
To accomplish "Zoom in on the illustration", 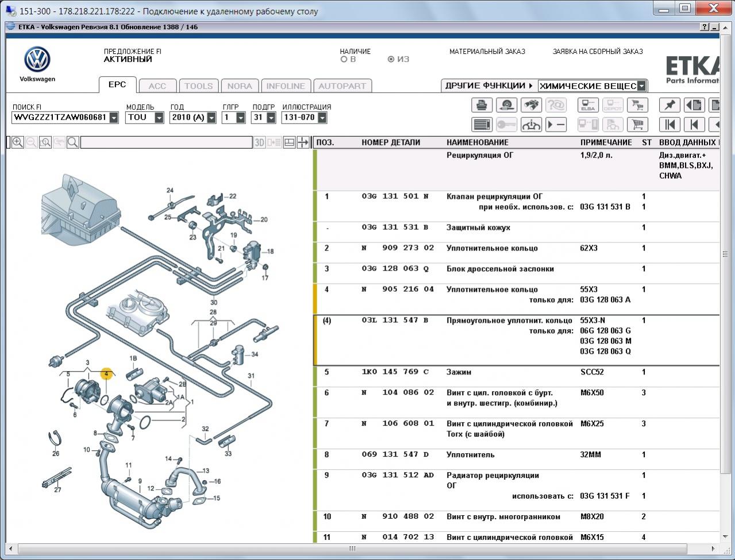I will coord(18,142).
